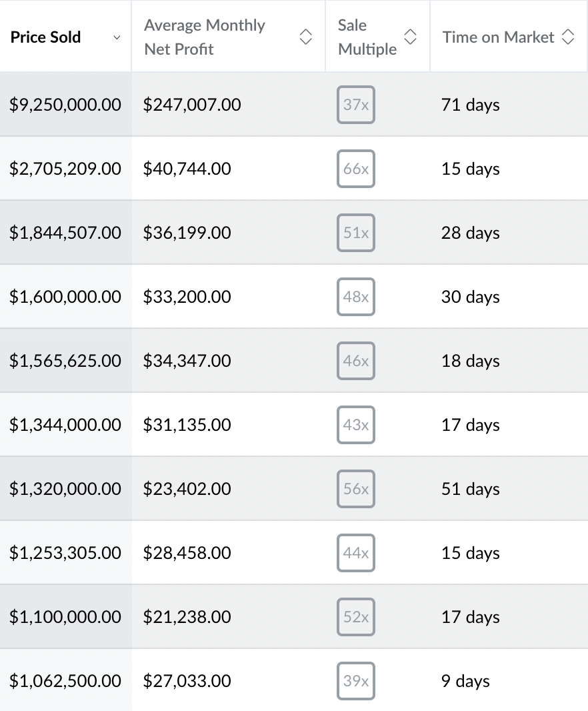
Task: Click the Average Monthly Net Profit header
Action: (x=205, y=37)
